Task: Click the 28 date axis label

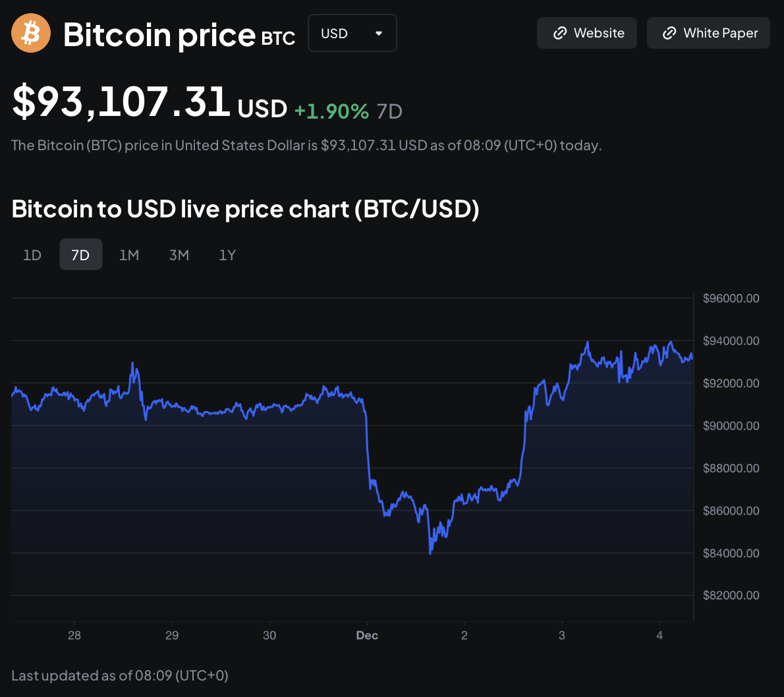Action: [x=74, y=635]
